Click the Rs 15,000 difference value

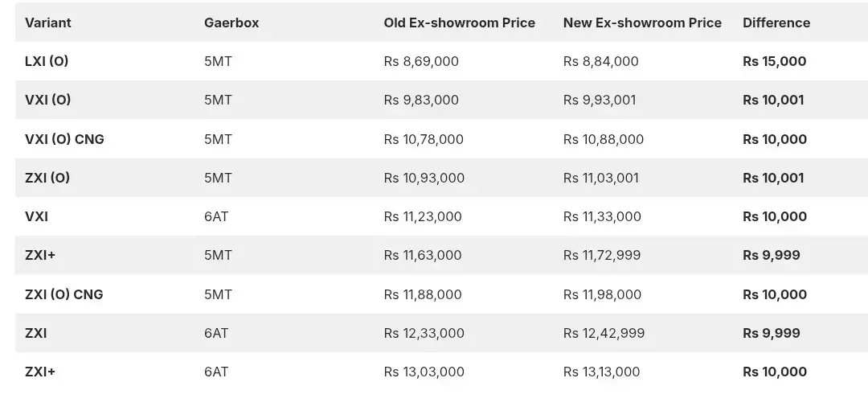click(x=774, y=61)
